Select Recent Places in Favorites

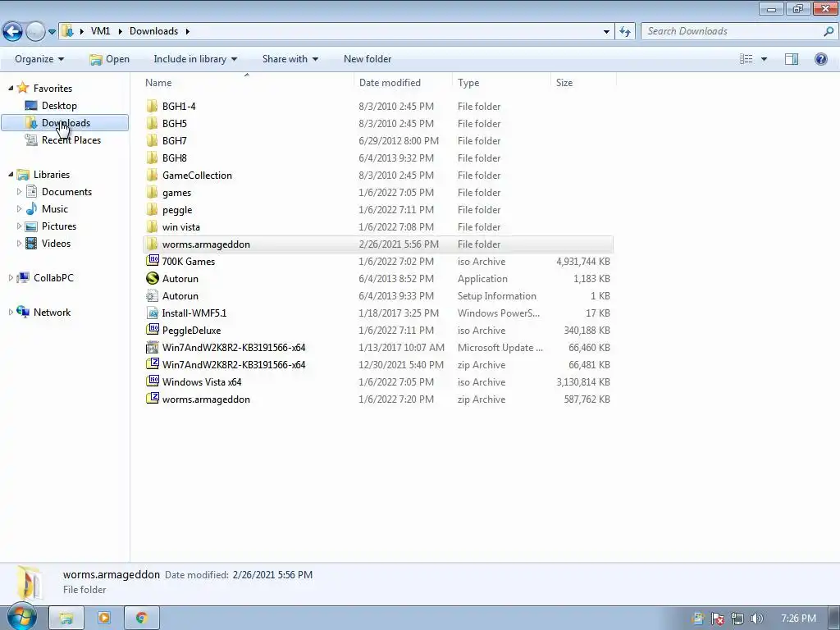71,139
